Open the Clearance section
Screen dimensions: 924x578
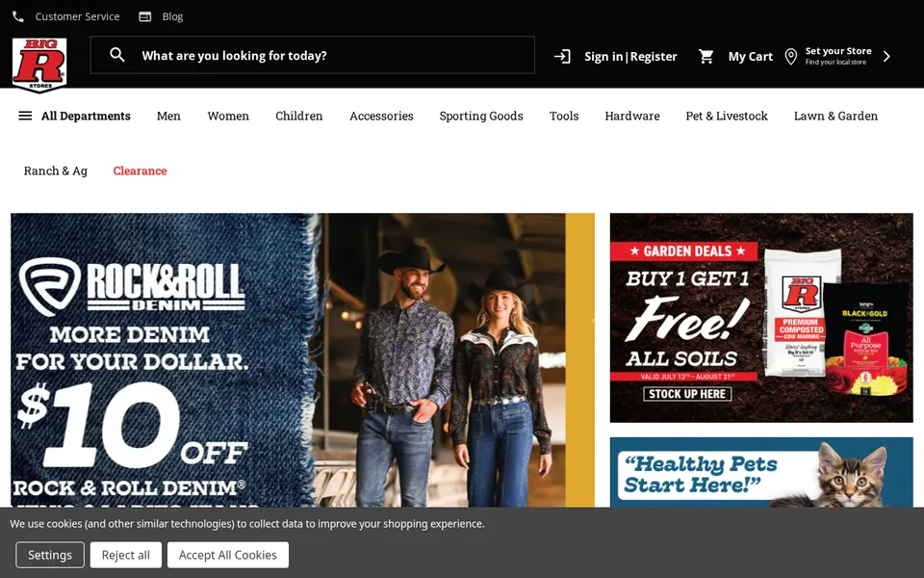[140, 171]
